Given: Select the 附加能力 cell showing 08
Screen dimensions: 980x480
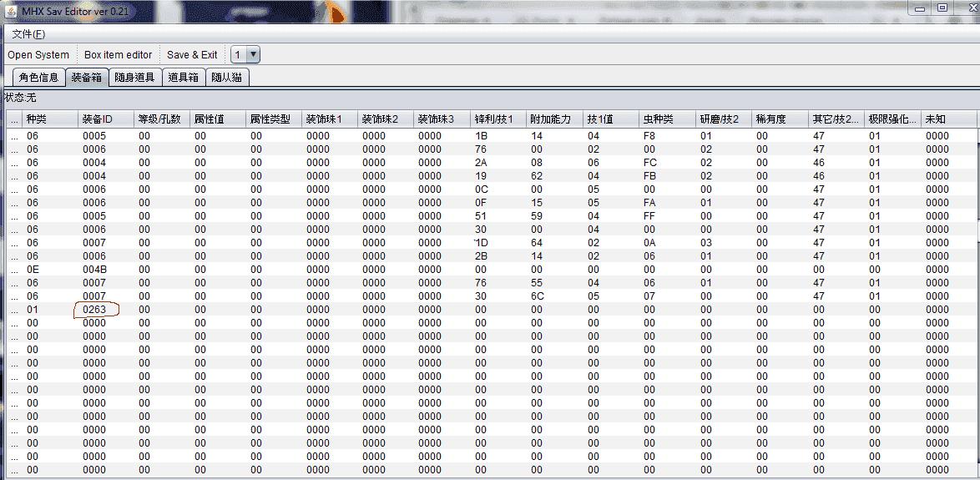Looking at the screenshot, I should point(553,163).
